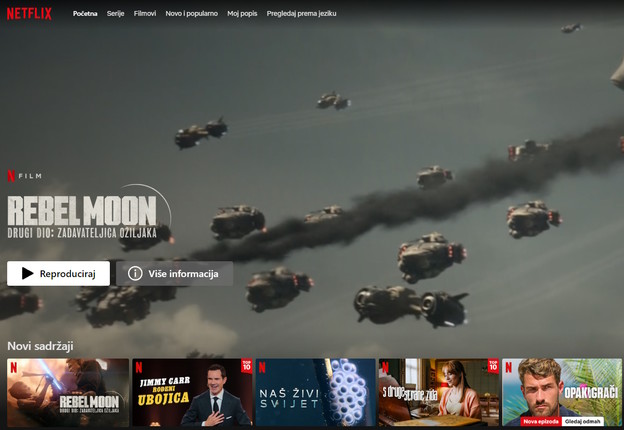Click the Novi sadržaji row heading
Screen dimensions: 624x430
point(40,346)
